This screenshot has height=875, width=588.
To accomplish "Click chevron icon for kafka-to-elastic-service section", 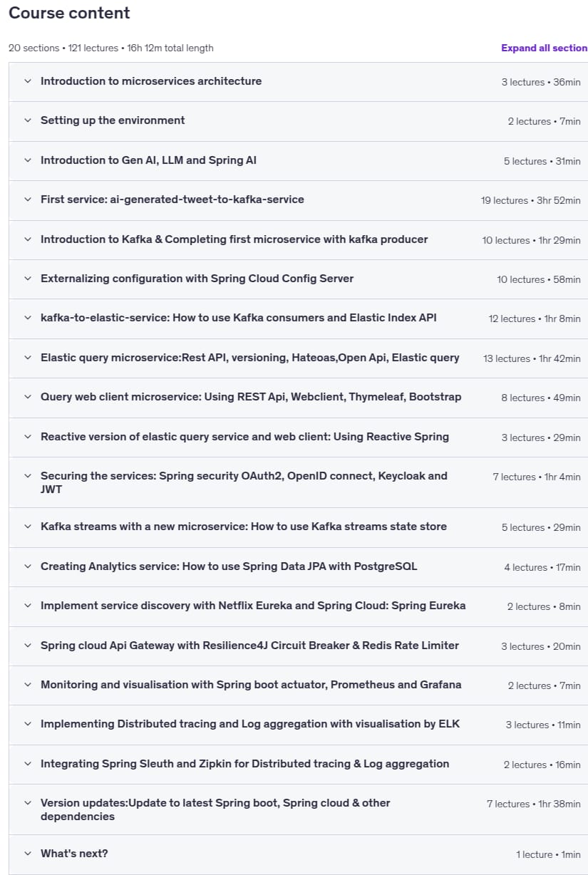I will pyautogui.click(x=28, y=318).
